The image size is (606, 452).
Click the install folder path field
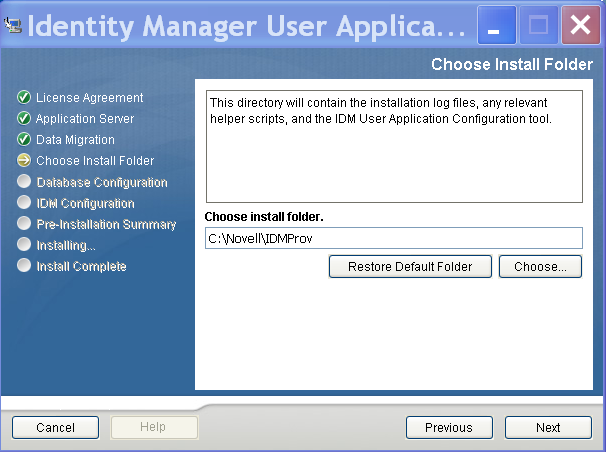coord(393,238)
